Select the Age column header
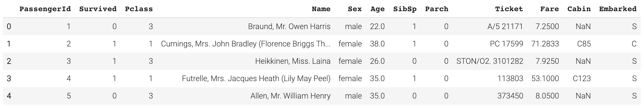The image size is (644, 108). [x=377, y=9]
